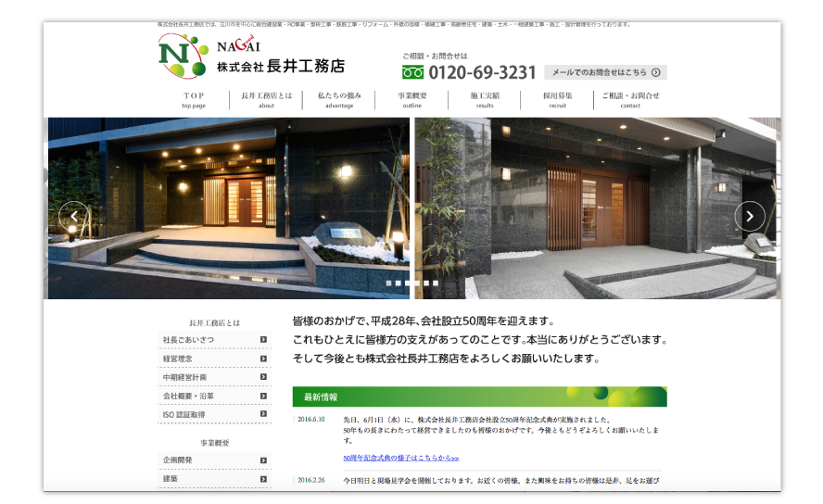Click 長井工務店とは sidebar heading
This screenshot has height=504, width=823.
(214, 323)
